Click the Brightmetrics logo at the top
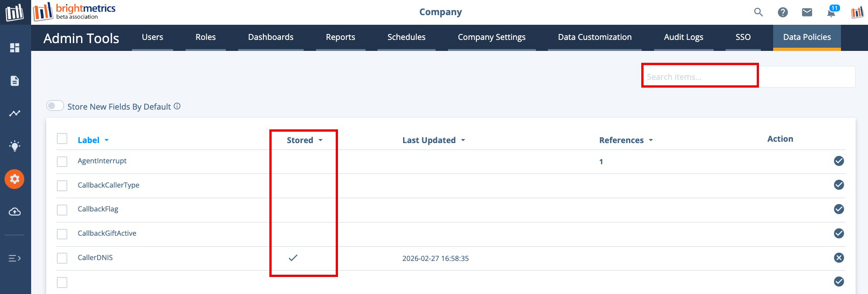Image resolution: width=868 pixels, height=294 pixels. pos(75,11)
